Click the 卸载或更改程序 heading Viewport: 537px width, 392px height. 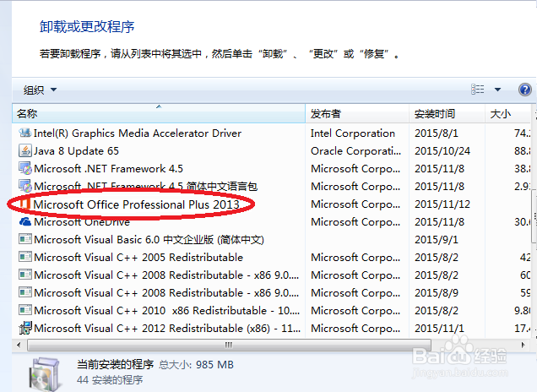(87, 27)
